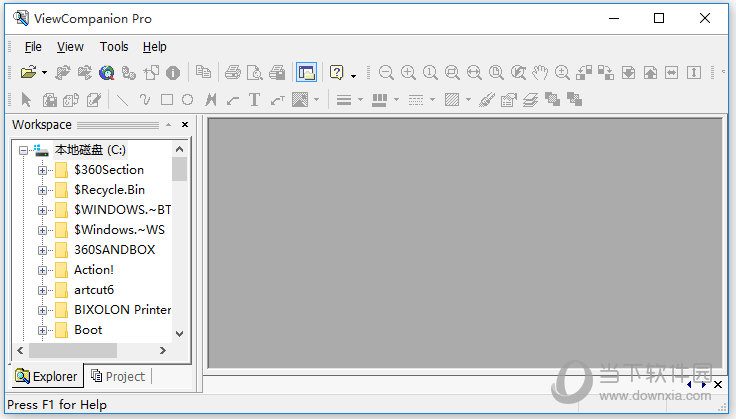Toggle the Workspace panel toolbar button
Viewport: 736px width, 419px height.
click(306, 72)
